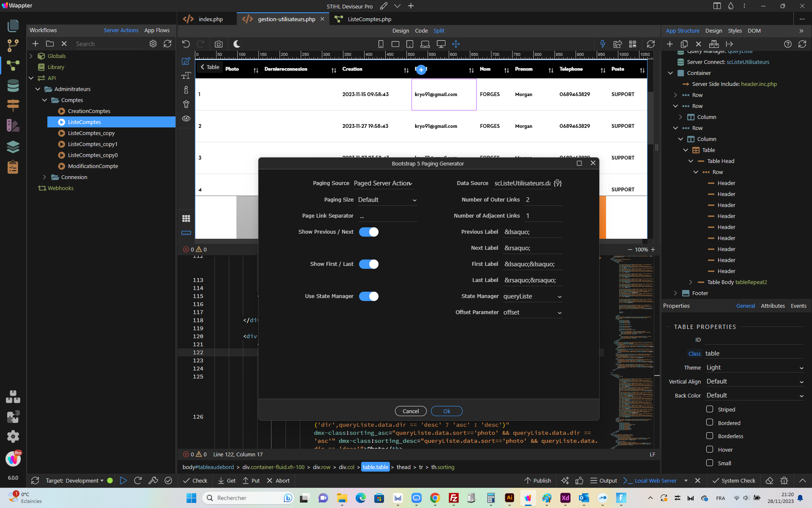
Task: Select the mobile phone device preview icon
Action: pos(381,44)
